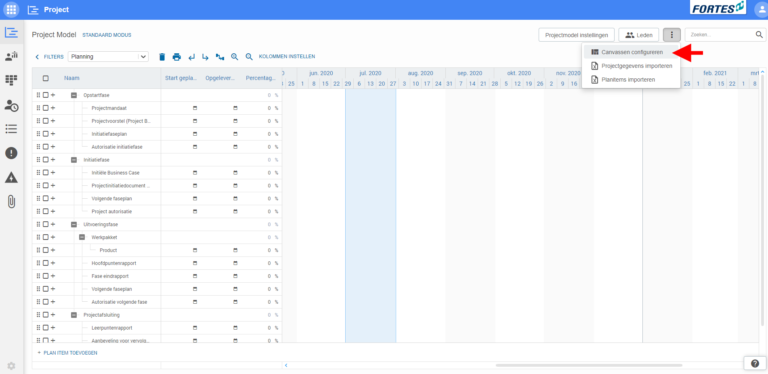The image size is (768, 374).
Task: Click the plus icon on Opstartfase row
Action: click(x=53, y=95)
